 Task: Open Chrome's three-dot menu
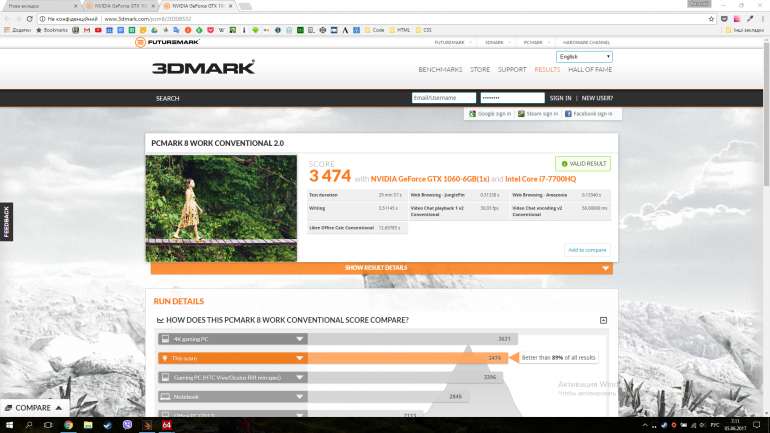(x=763, y=19)
